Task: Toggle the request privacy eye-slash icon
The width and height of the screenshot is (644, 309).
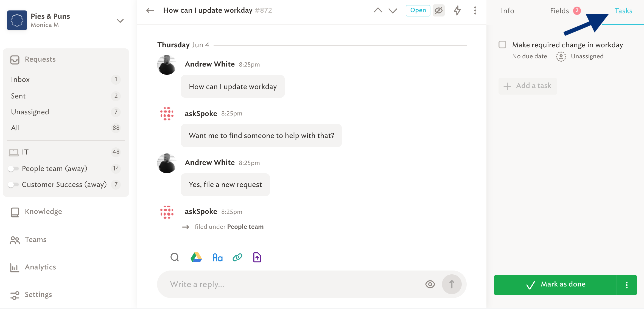Action: [439, 10]
